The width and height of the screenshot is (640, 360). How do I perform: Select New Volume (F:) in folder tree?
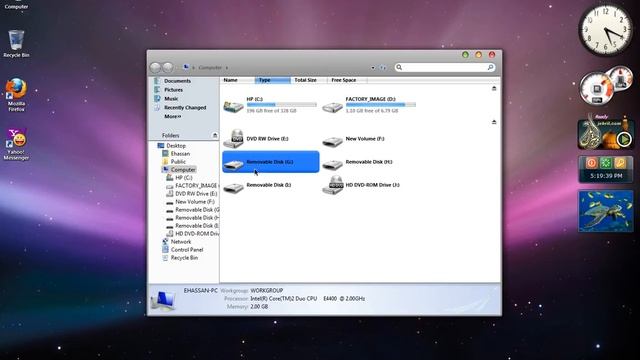point(195,202)
